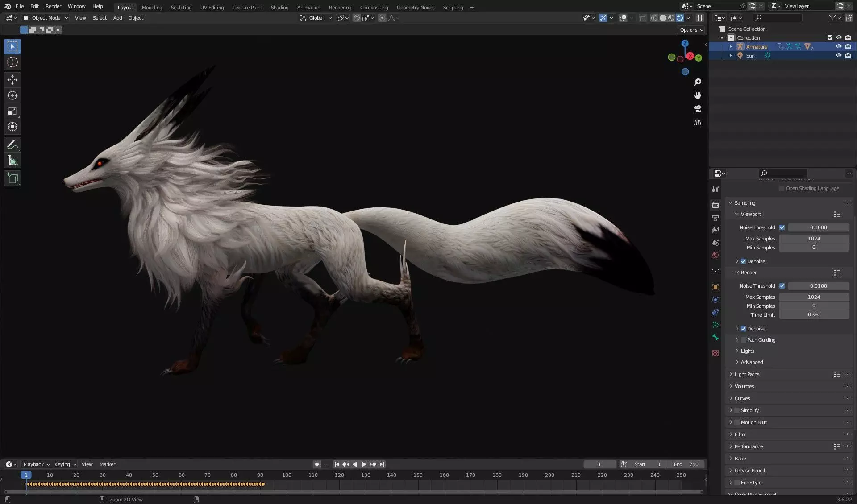Switch to rendered viewport shading
857x504 pixels.
(x=680, y=18)
